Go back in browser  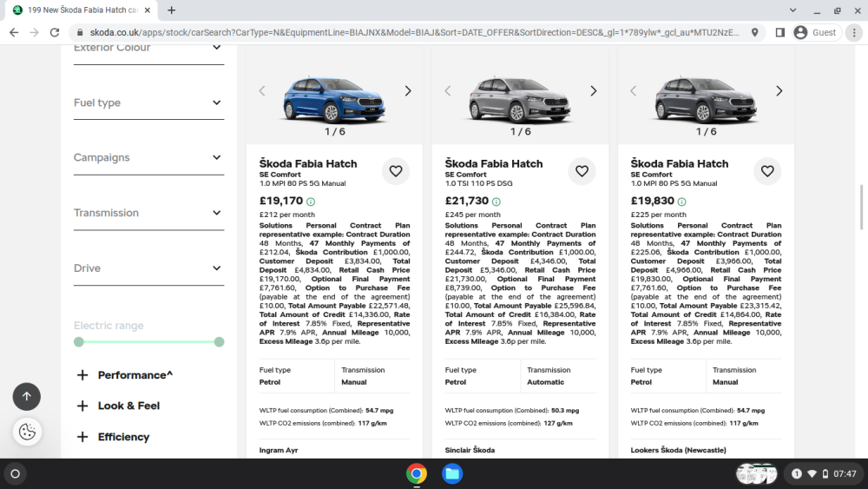tap(14, 33)
